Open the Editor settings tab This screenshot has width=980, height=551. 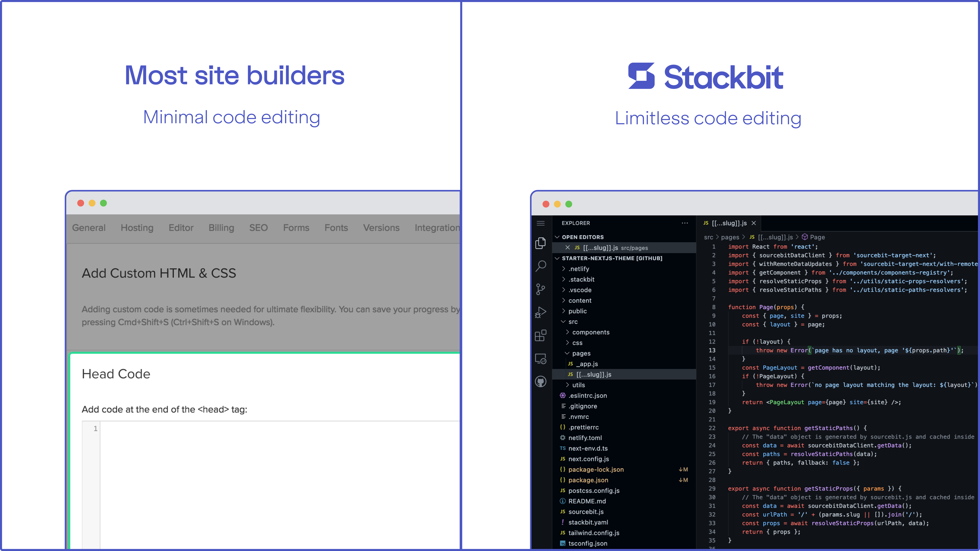tap(181, 228)
